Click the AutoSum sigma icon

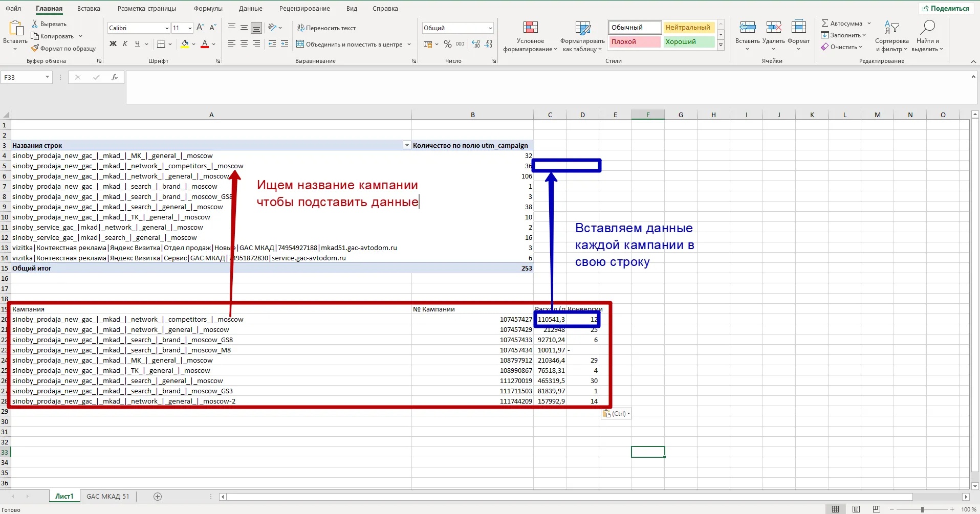[x=825, y=24]
